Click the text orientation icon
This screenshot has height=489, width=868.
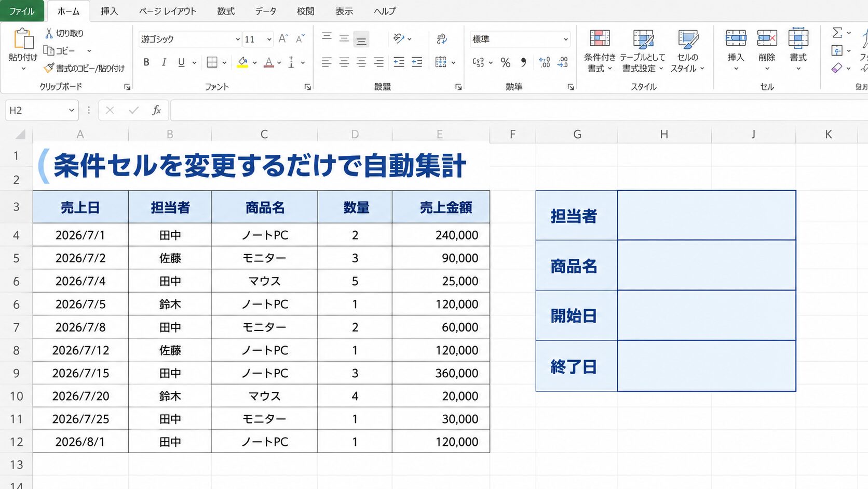399,38
